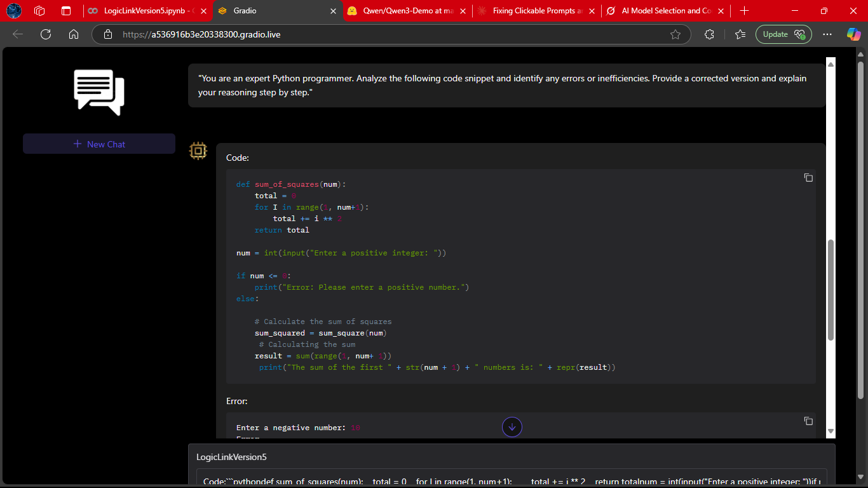Screen dimensions: 868x488
Task: Click chat scrollbar down arrow
Action: (831, 431)
